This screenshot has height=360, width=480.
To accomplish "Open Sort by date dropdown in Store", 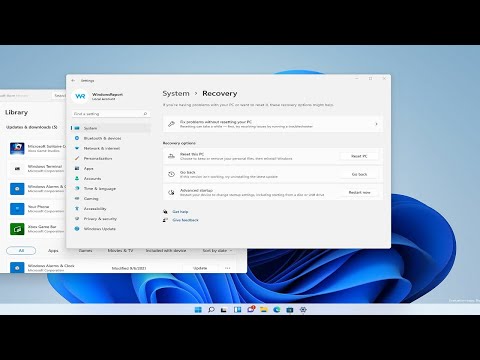I will click(217, 250).
